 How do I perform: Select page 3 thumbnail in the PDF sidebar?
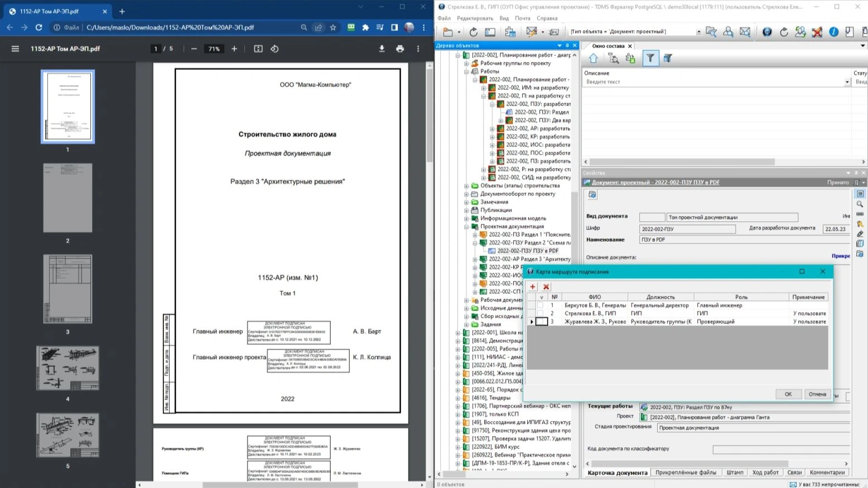tap(67, 289)
